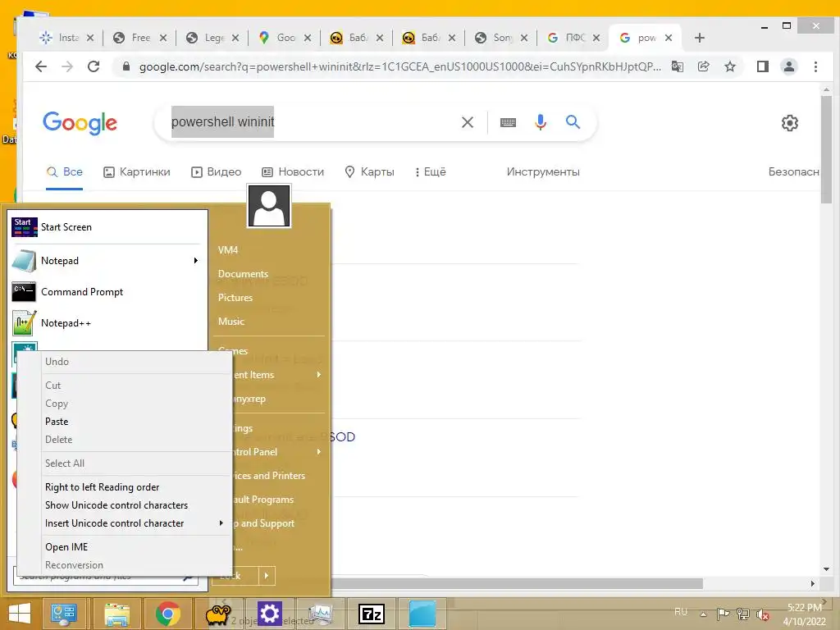Switch to the Карты search tab
The height and width of the screenshot is (630, 840).
click(x=370, y=172)
